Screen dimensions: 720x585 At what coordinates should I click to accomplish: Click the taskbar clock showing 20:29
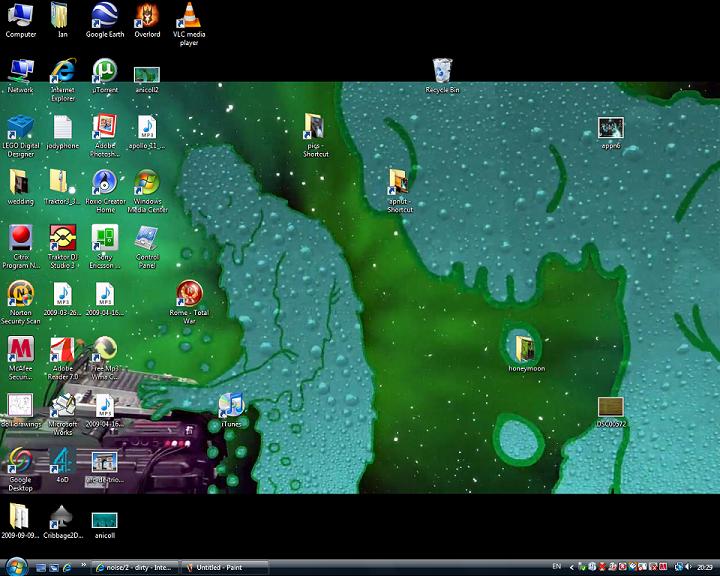tap(705, 568)
